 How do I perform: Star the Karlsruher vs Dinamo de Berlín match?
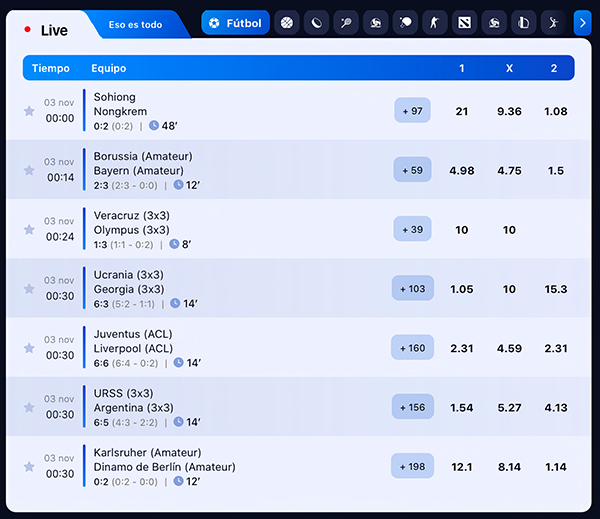point(29,466)
